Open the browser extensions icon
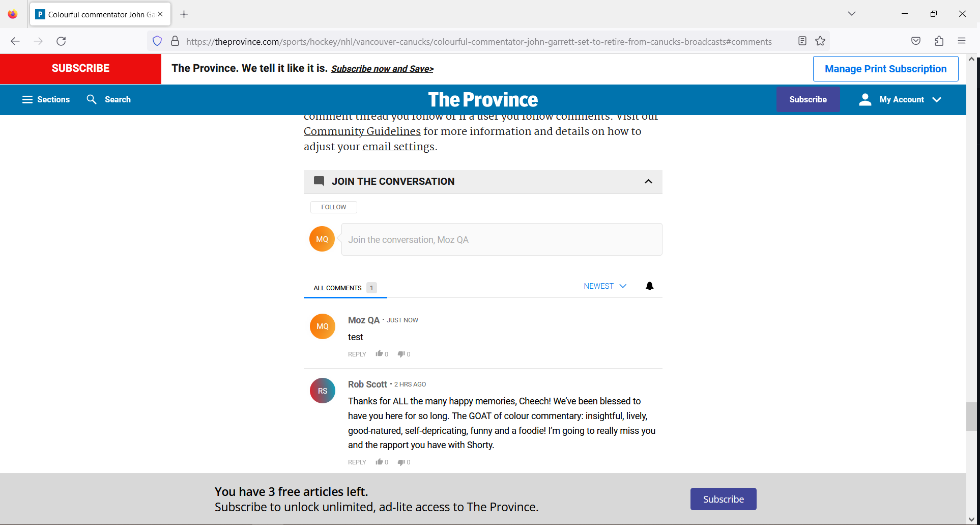980x525 pixels. 939,41
